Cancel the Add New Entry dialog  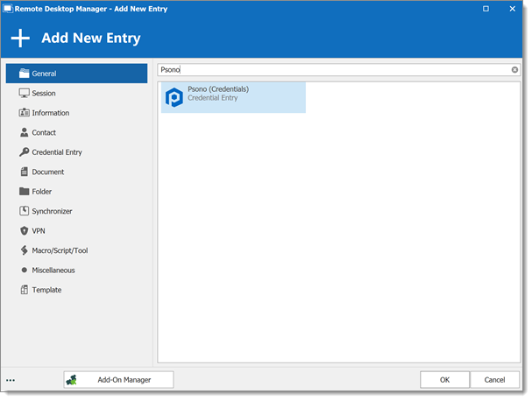pos(494,380)
